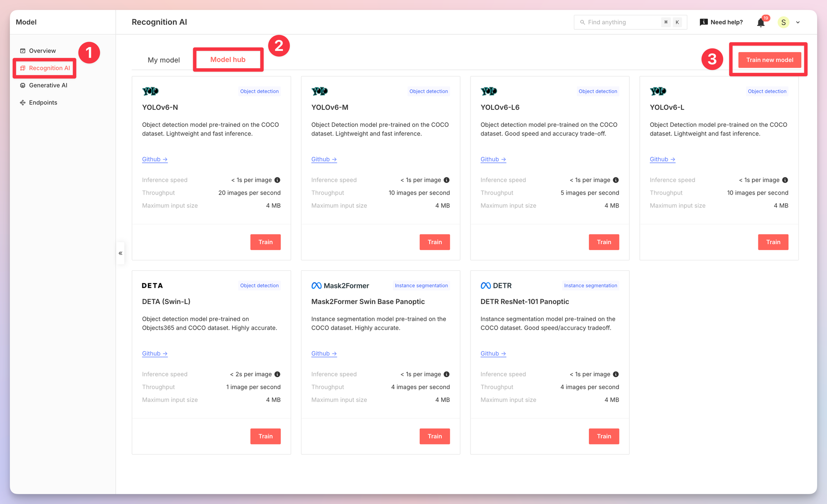Click the Mask2Former Swin Base Panoptic title
The height and width of the screenshot is (504, 827).
point(368,302)
